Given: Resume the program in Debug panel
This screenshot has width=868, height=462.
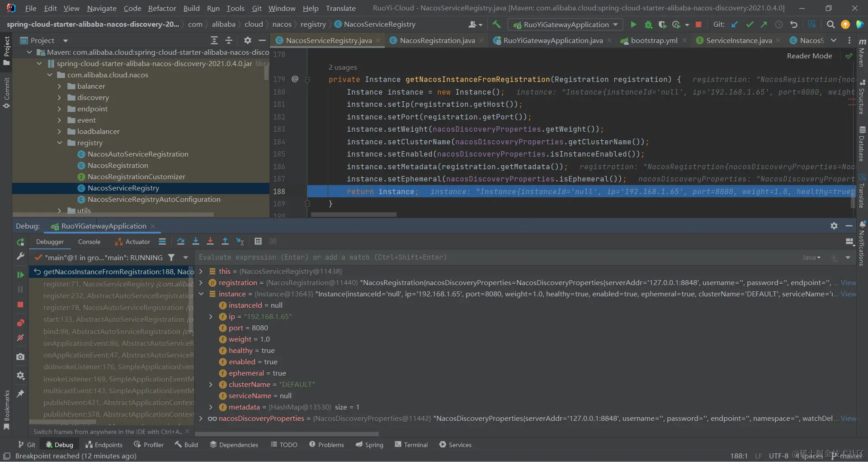Looking at the screenshot, I should click(20, 275).
